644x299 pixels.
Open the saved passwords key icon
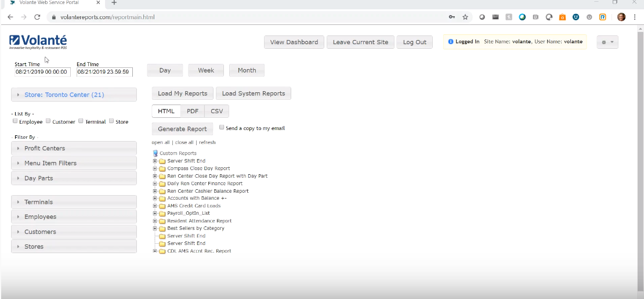(x=452, y=17)
